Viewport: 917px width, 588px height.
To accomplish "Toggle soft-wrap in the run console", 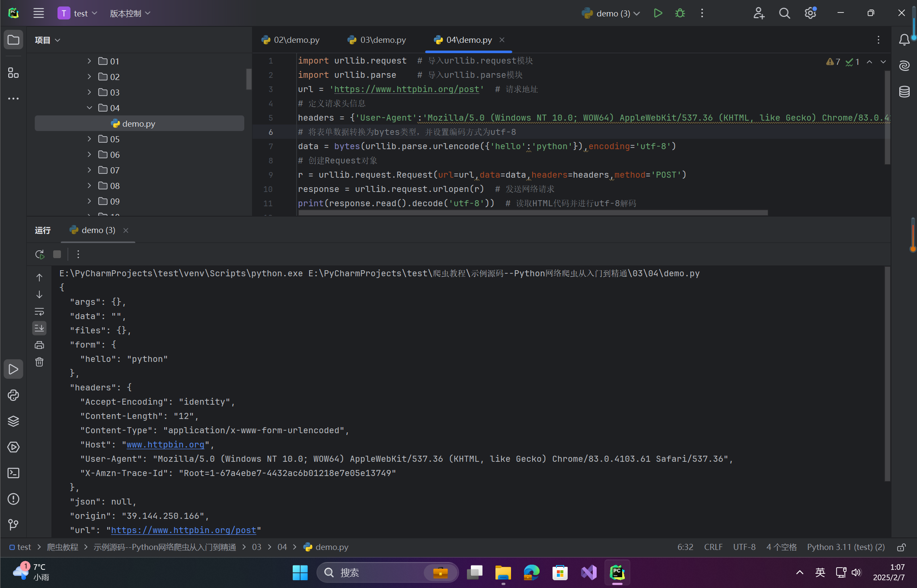I will click(x=39, y=311).
